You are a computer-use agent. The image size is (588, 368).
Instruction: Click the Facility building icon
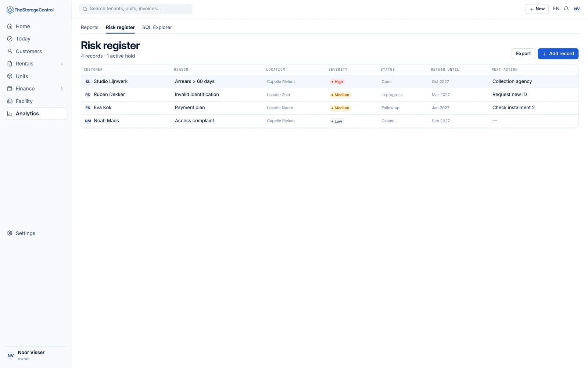(x=10, y=101)
